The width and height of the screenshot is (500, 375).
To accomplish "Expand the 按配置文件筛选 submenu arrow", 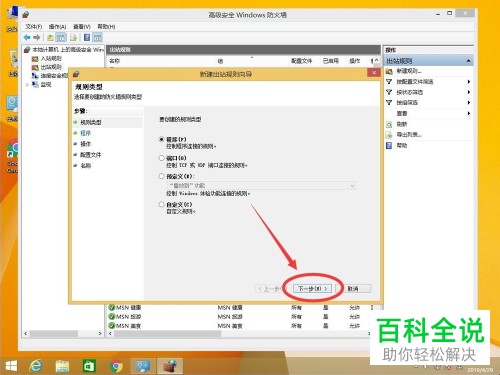I will point(469,82).
